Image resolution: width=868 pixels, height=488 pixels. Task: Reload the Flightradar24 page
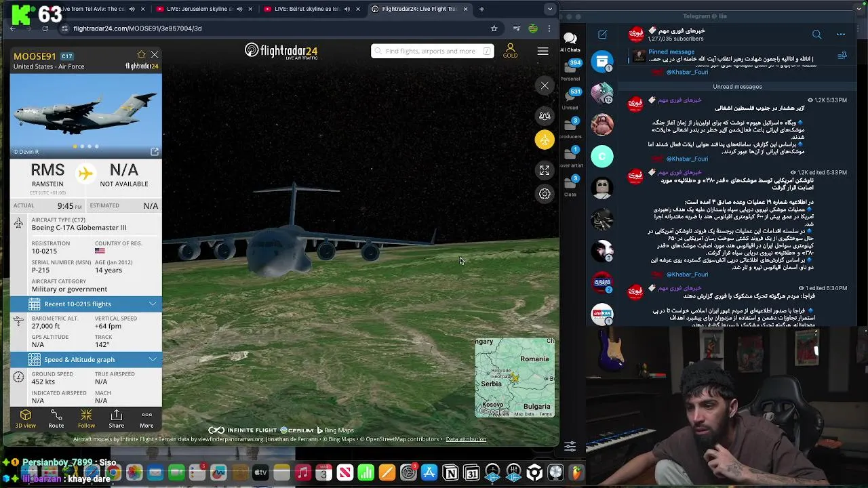[45, 28]
